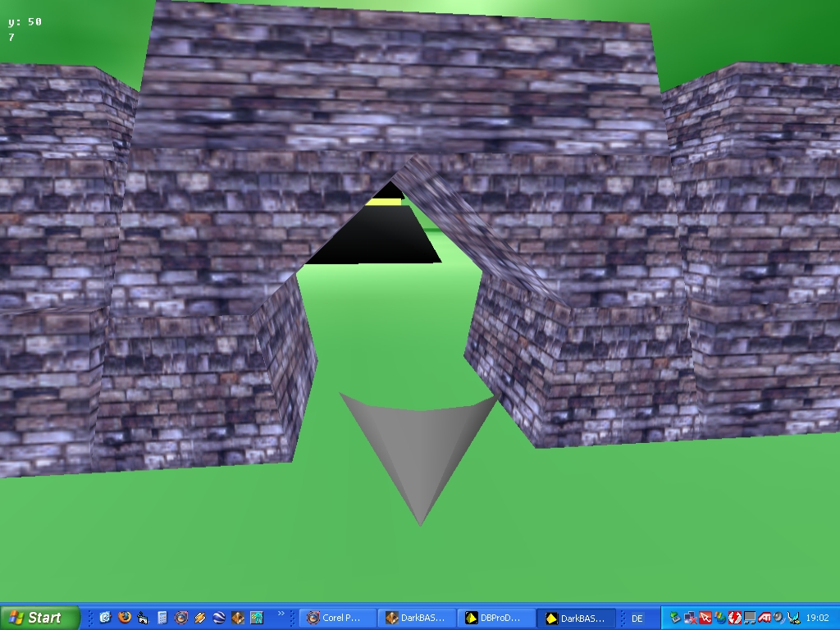Click the 19:02 system clock
Viewport: 840px width, 630px height.
point(817,619)
